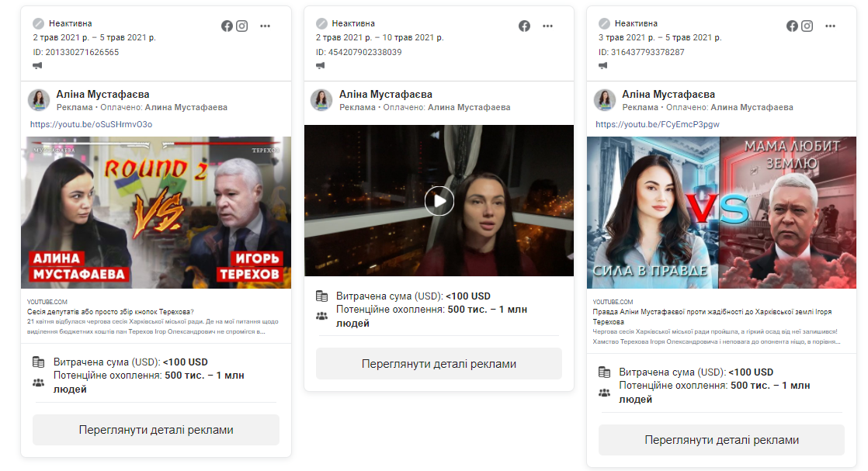Click Facebook platform icon on first ad card
Viewport: 868px width, 471px height.
[227, 26]
